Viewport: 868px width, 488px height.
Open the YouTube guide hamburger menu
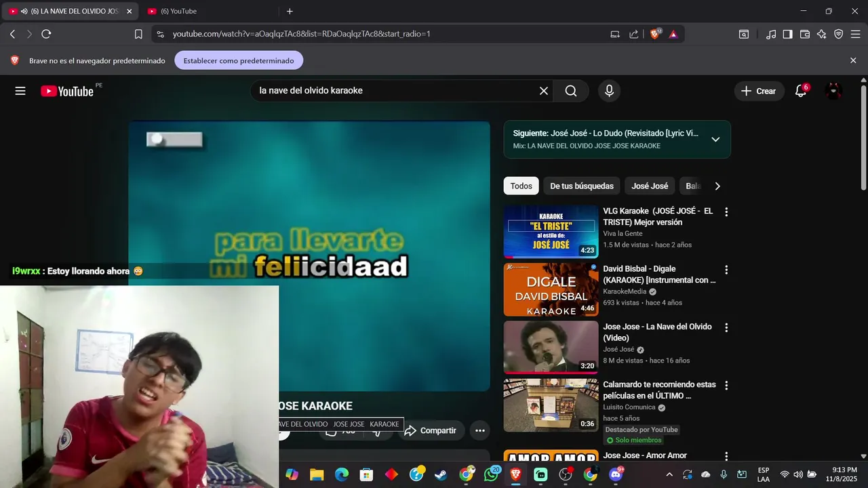20,91
